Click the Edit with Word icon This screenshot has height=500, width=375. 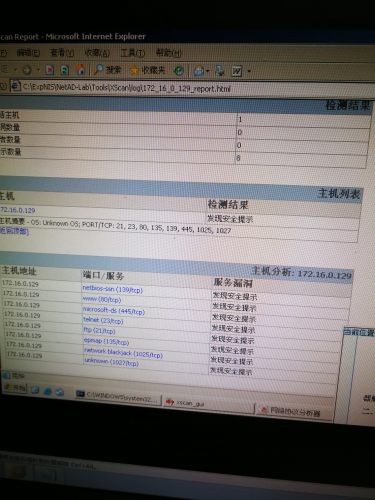click(x=236, y=71)
